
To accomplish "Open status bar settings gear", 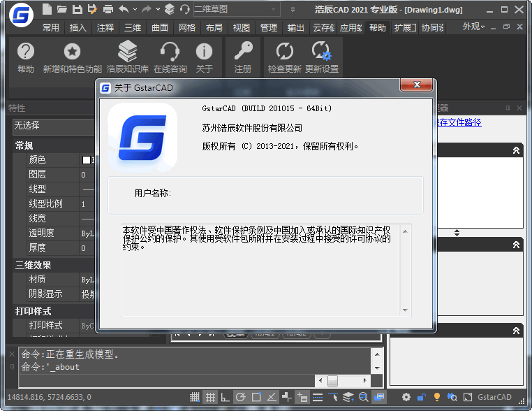I will click(406, 397).
